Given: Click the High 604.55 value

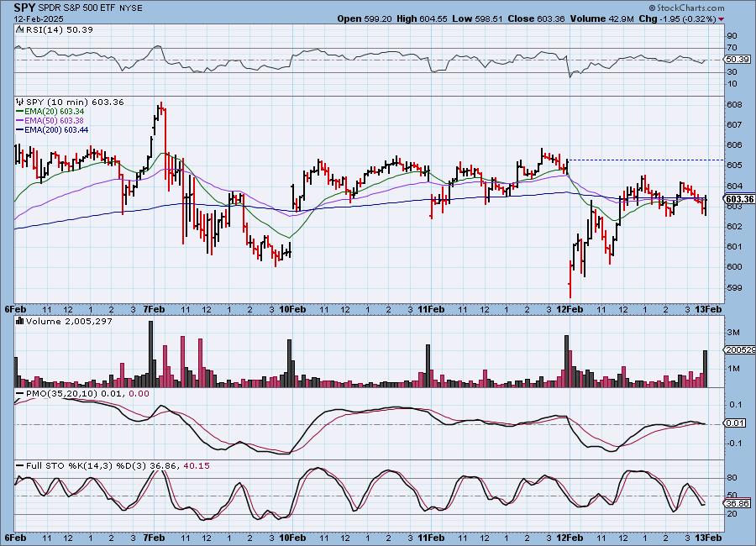Looking at the screenshot, I should coord(422,18).
